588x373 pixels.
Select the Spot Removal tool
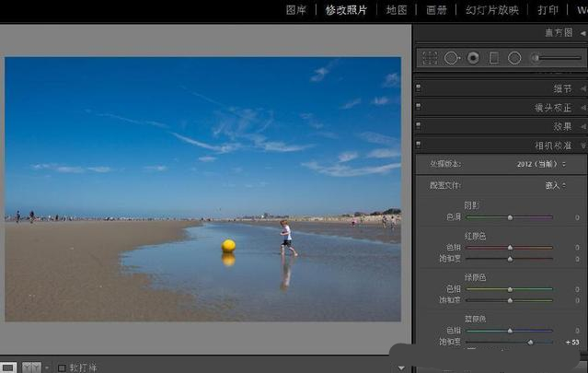click(x=452, y=58)
